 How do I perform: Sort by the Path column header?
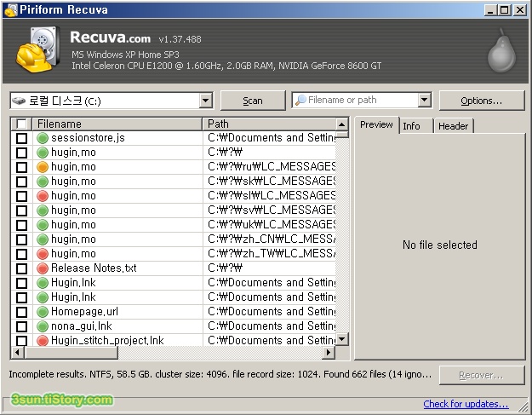[269, 124]
